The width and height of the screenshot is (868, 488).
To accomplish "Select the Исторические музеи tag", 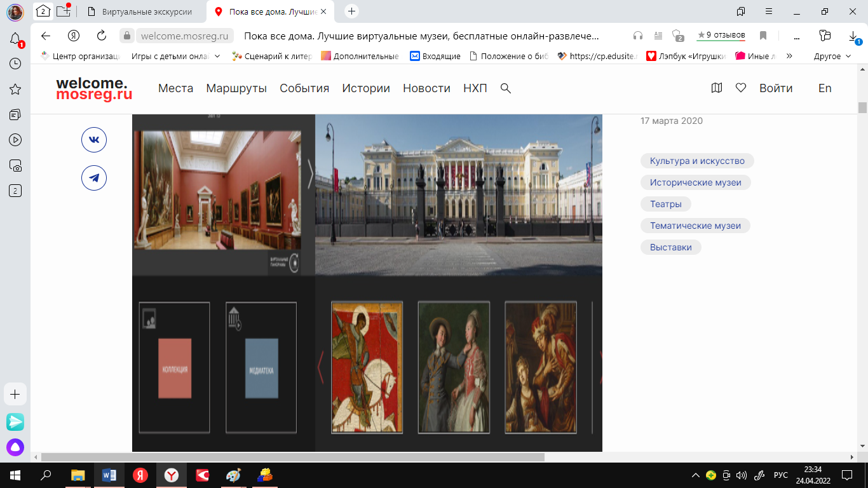I will click(x=696, y=182).
